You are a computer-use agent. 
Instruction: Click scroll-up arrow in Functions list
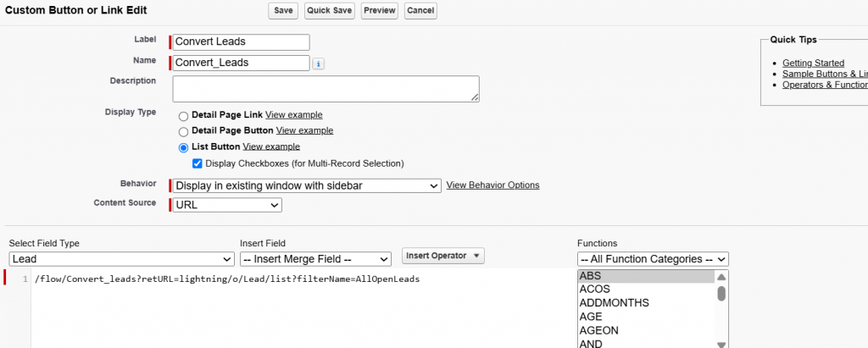pos(721,277)
